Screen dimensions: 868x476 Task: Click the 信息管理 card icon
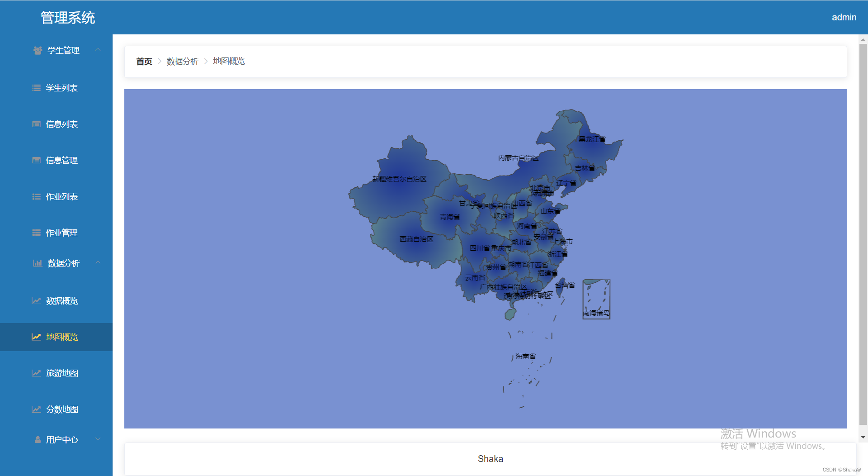pyautogui.click(x=37, y=160)
